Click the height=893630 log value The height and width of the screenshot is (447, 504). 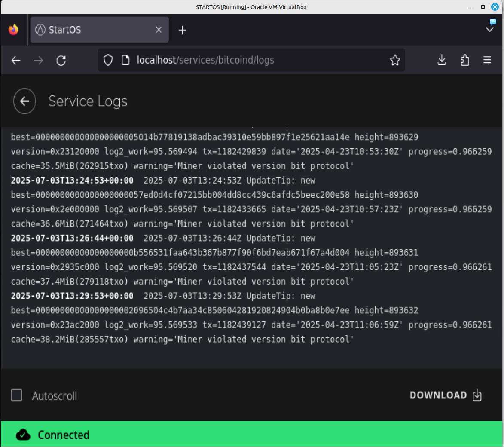pos(386,195)
